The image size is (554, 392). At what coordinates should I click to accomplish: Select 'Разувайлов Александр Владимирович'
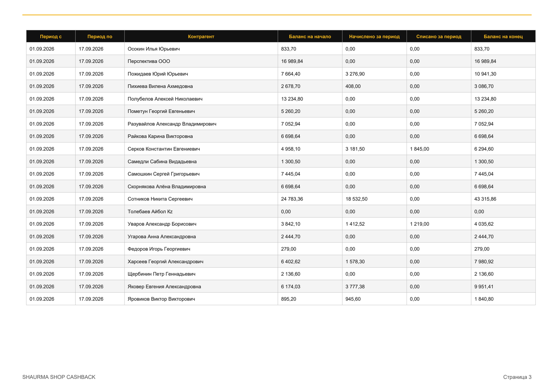(x=172, y=124)
